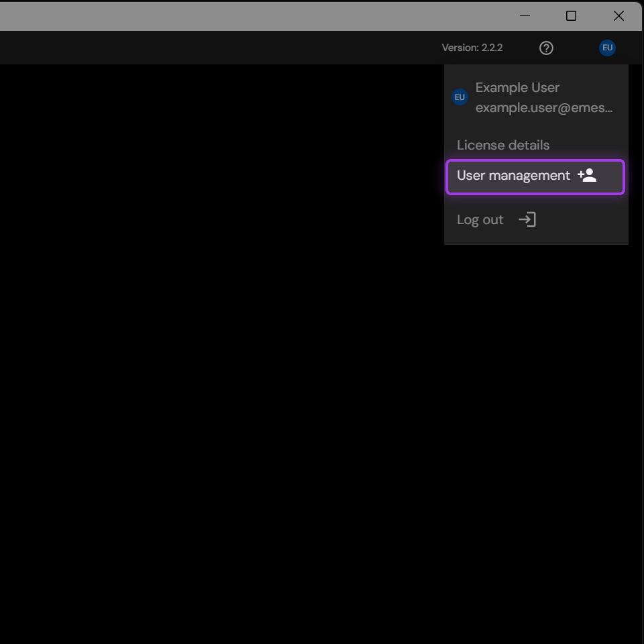Click the log out arrow icon

[527, 219]
